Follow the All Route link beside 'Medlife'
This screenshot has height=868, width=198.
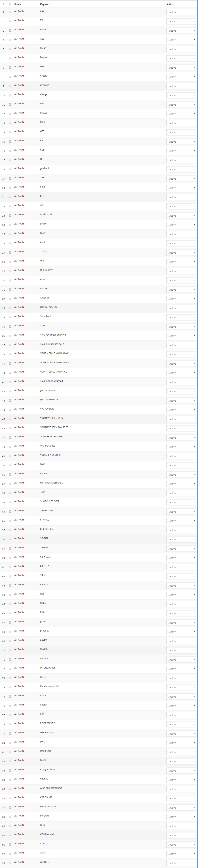[x=19, y=649]
